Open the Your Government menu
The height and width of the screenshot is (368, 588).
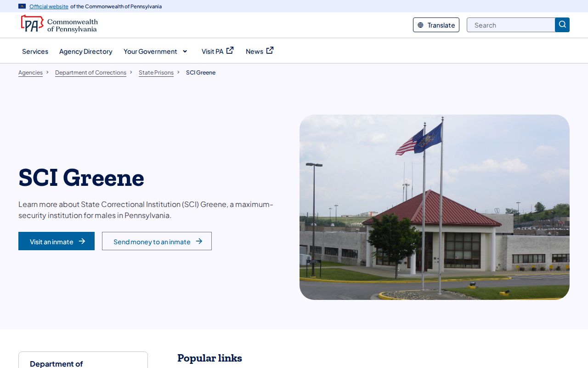[156, 52]
